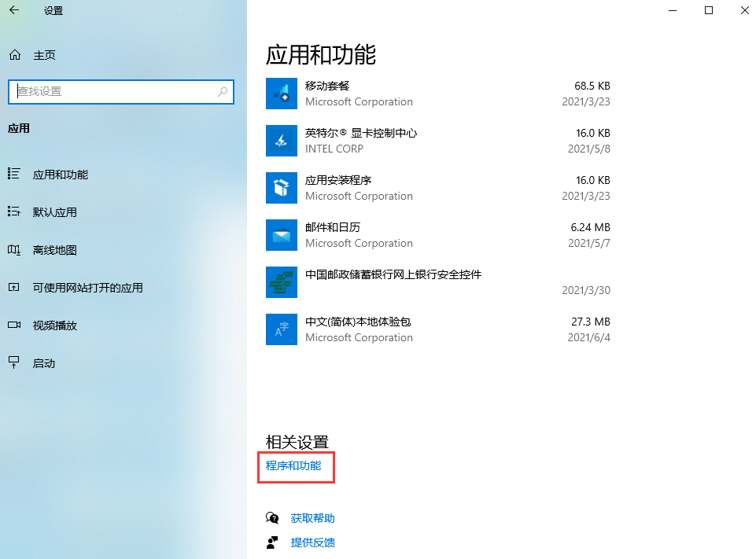Open the 程序和功能 link
This screenshot has height=559, width=756.
(293, 465)
